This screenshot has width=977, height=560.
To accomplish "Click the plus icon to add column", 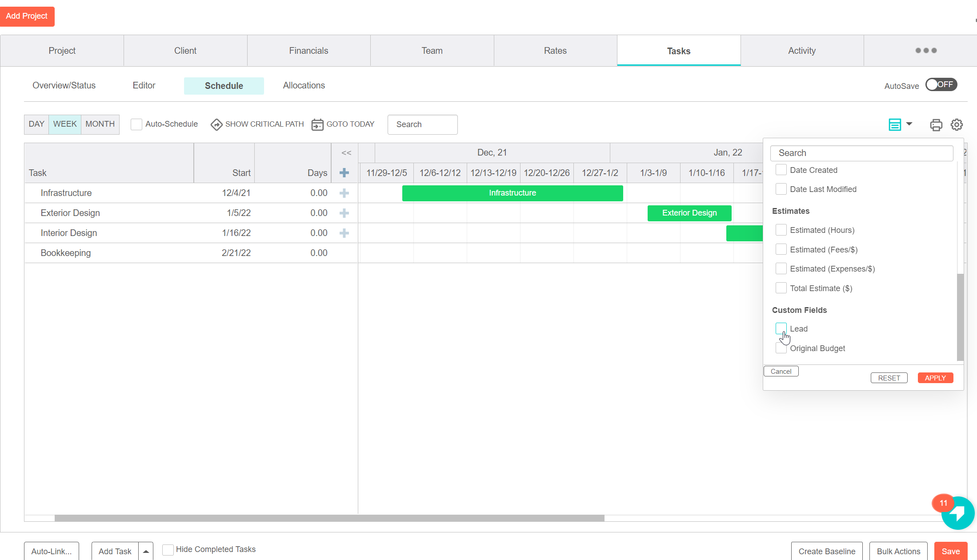I will tap(344, 173).
